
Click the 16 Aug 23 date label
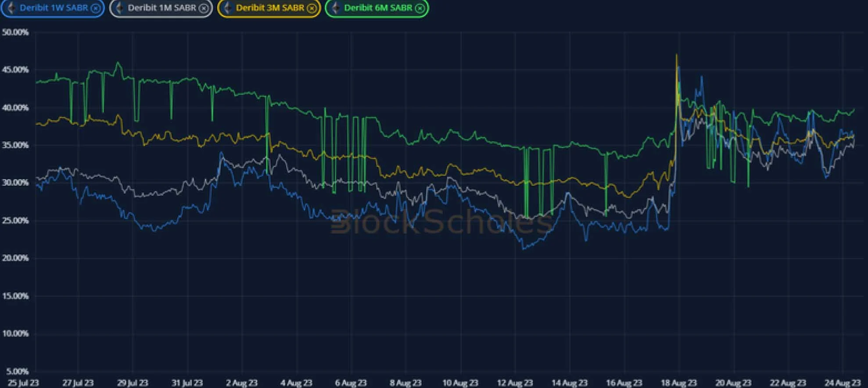click(x=624, y=383)
